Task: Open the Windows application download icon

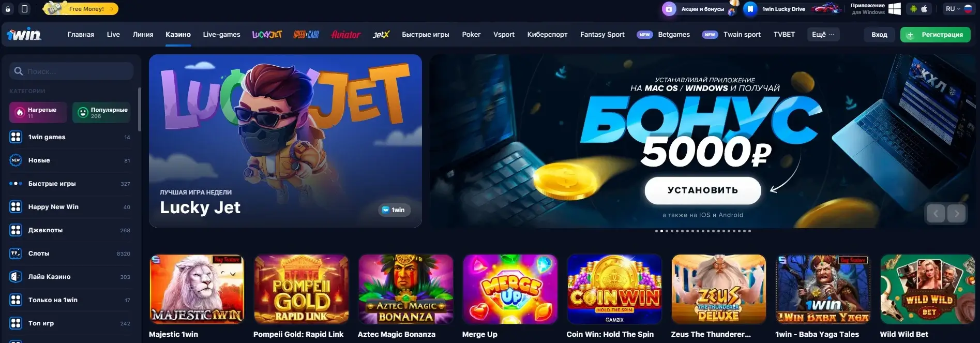Action: [x=895, y=9]
